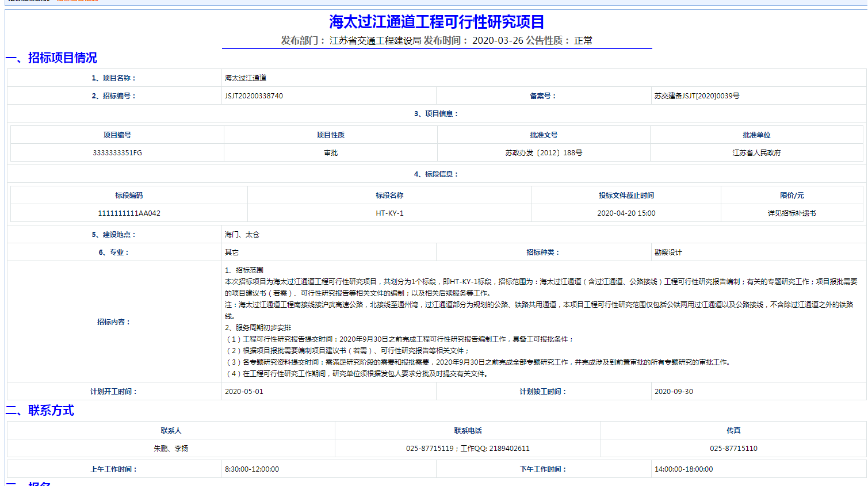Screen dimensions: 868x486
Task: Click column header 批准单位
Action: tap(756, 135)
